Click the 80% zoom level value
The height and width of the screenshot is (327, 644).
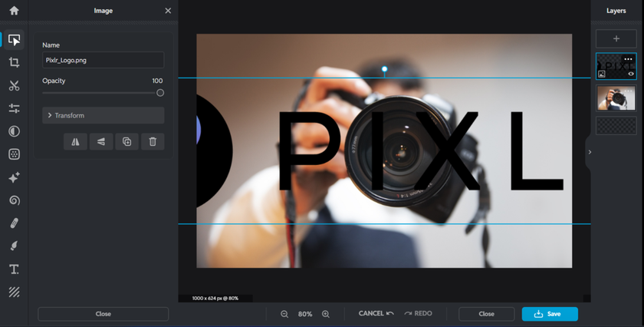305,314
